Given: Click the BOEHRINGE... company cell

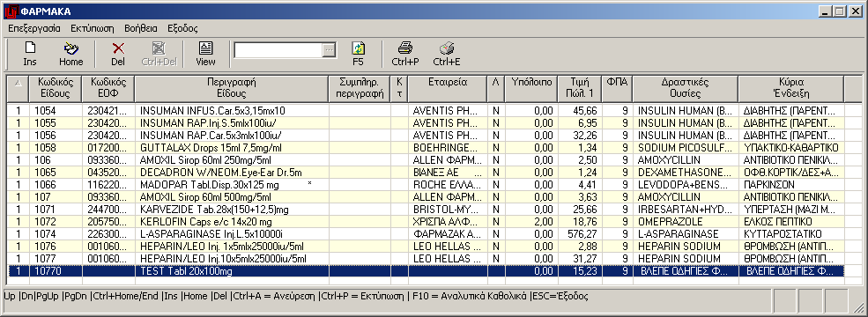Looking at the screenshot, I should click(448, 148).
